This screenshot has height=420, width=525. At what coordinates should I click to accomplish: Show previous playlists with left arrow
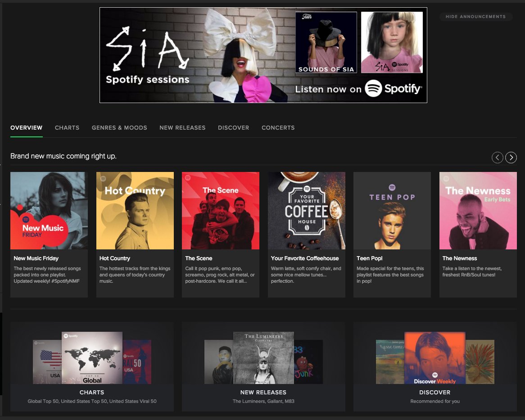497,157
